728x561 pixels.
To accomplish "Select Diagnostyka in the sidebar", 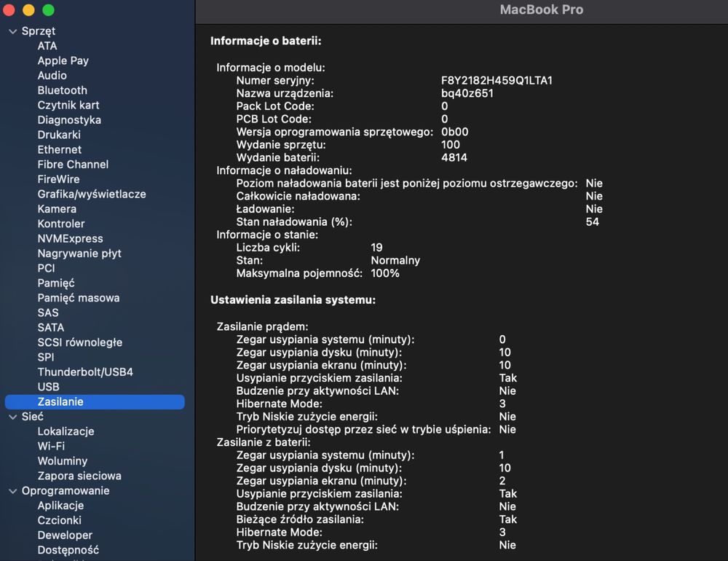I will coord(69,120).
